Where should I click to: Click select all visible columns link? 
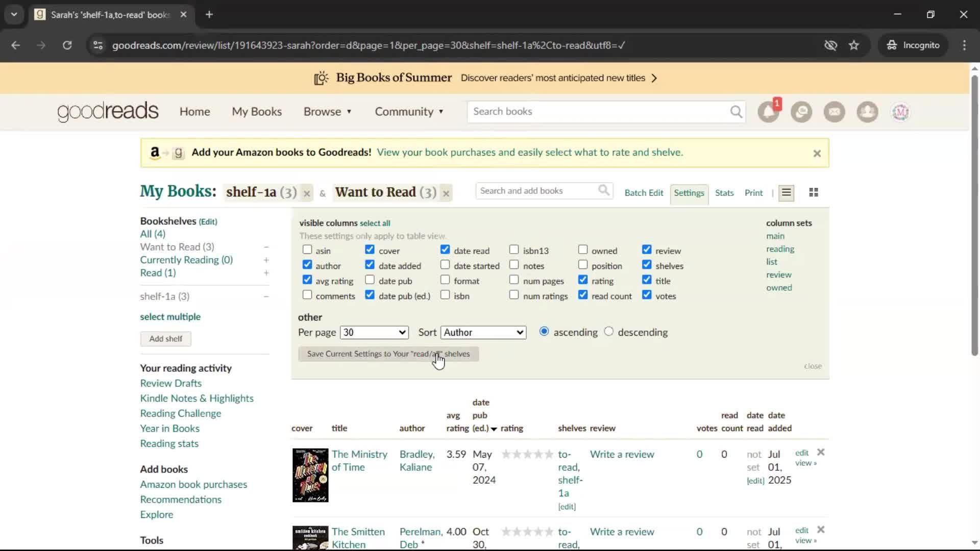[x=375, y=223]
